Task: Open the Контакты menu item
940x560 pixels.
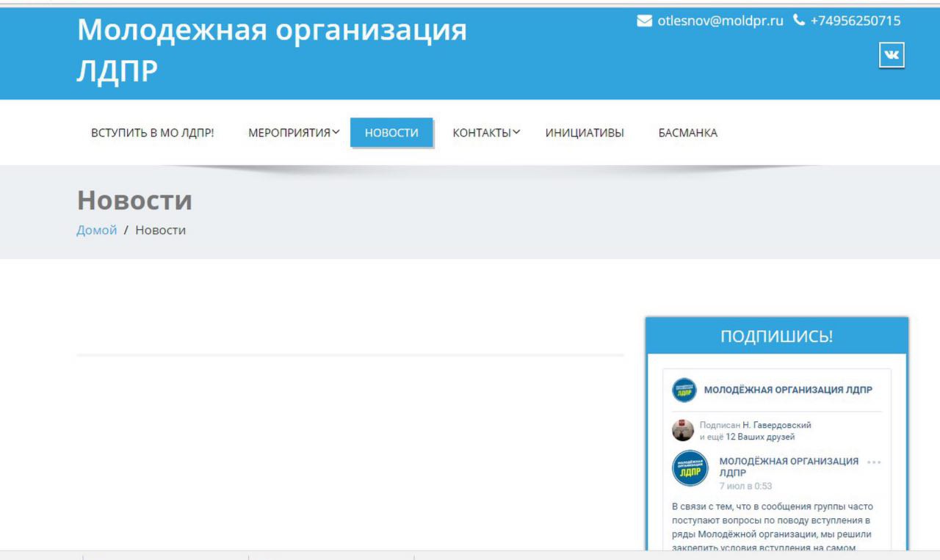Action: point(482,133)
